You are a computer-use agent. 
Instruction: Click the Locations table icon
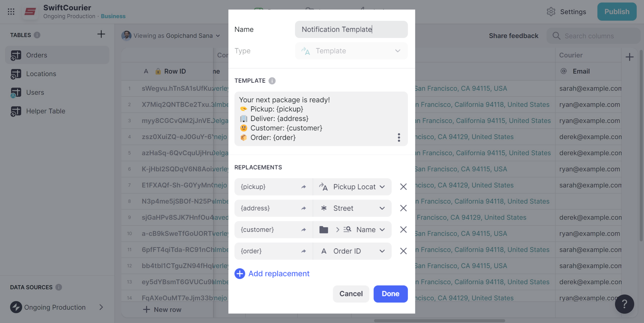click(16, 74)
